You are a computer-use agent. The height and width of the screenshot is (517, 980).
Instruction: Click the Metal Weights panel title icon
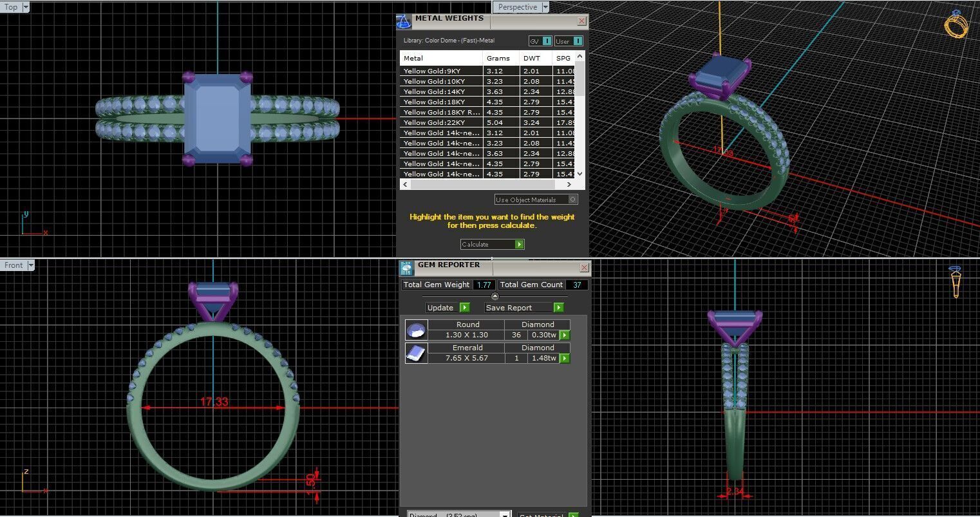coord(404,21)
